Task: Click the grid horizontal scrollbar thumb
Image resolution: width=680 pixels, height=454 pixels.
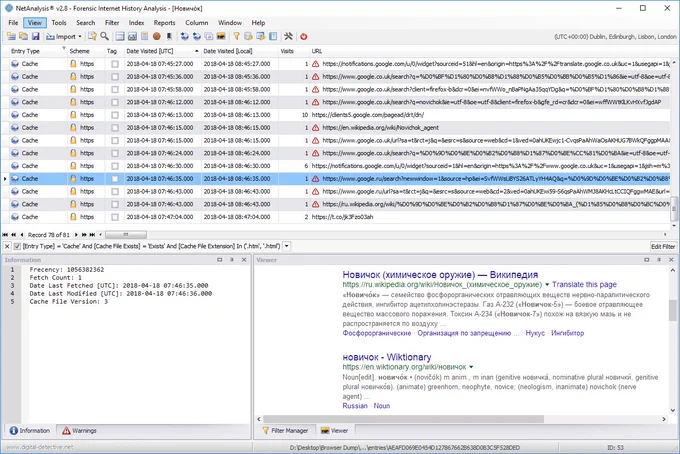Action: [126, 235]
